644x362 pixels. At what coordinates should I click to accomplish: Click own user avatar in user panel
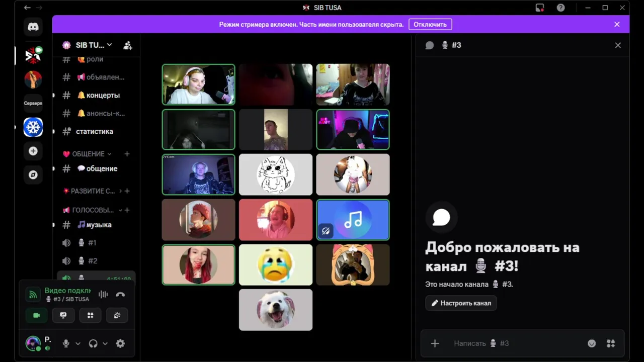click(33, 343)
